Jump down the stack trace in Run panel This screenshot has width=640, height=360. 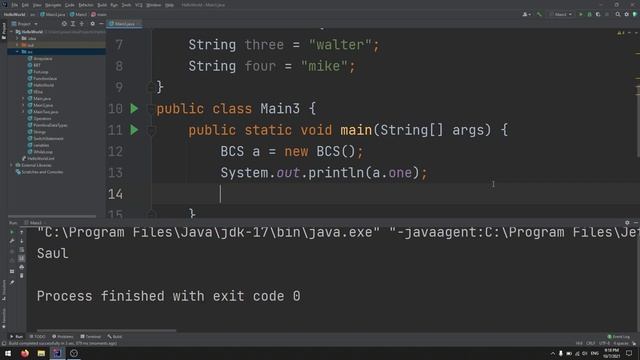point(22,241)
